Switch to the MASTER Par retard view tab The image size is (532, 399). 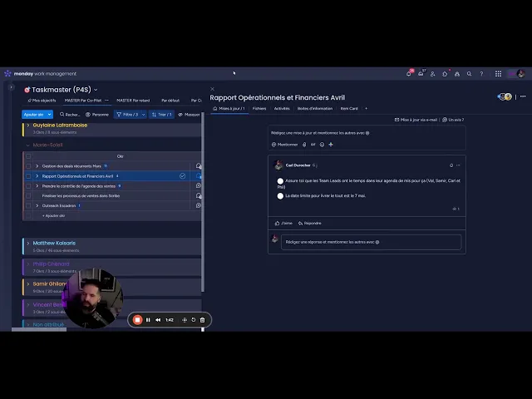133,101
